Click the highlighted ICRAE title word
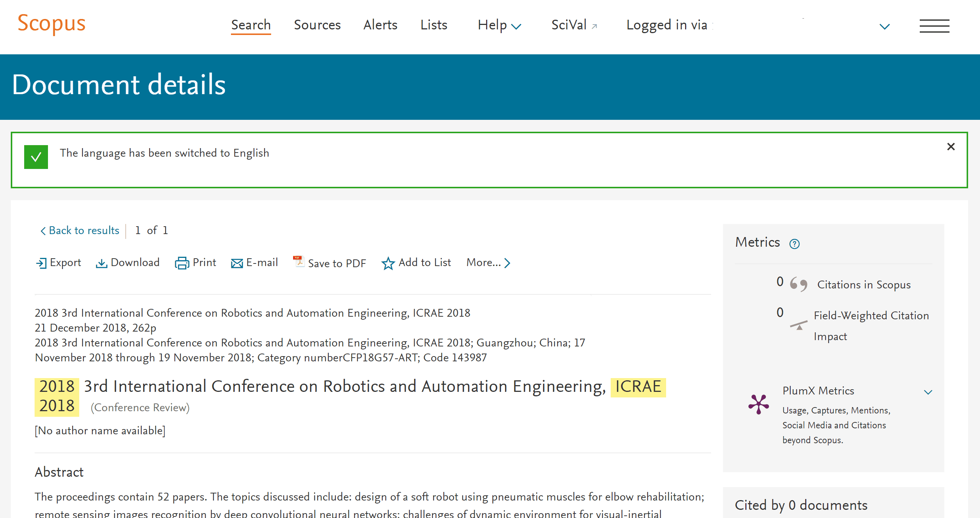Viewport: 980px width, 518px height. (x=638, y=387)
